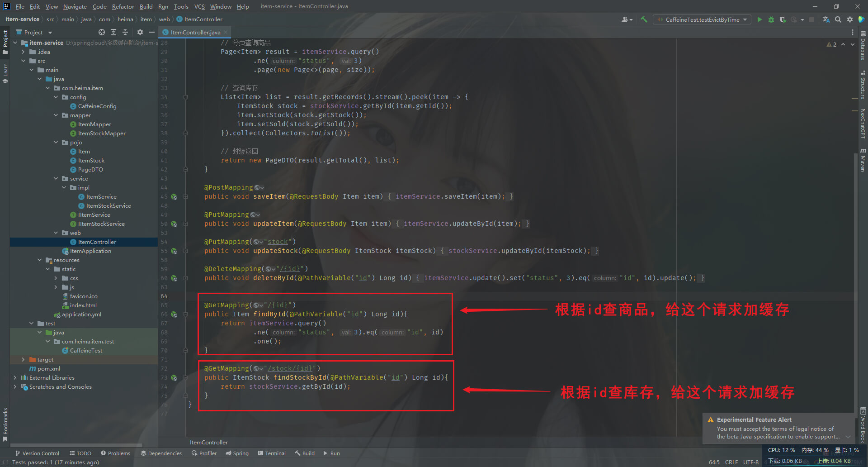Toggle fold marker on line 60
The width and height of the screenshot is (868, 467).
click(x=185, y=278)
